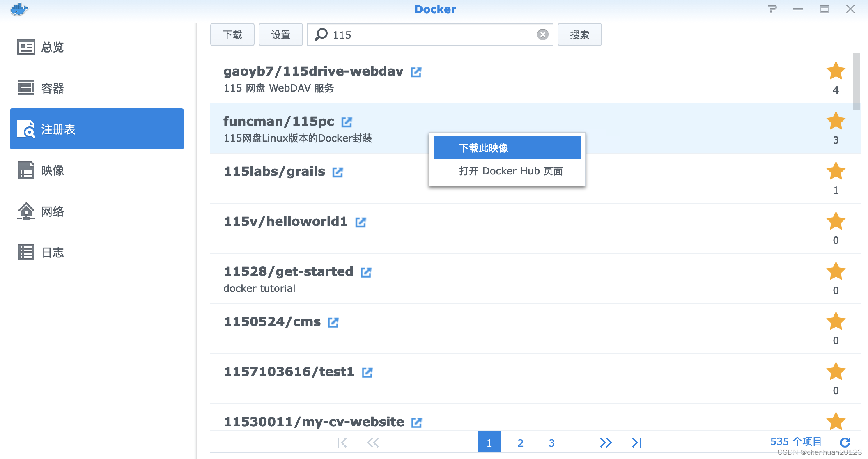Click the 搜索 button
868x459 pixels.
579,34
